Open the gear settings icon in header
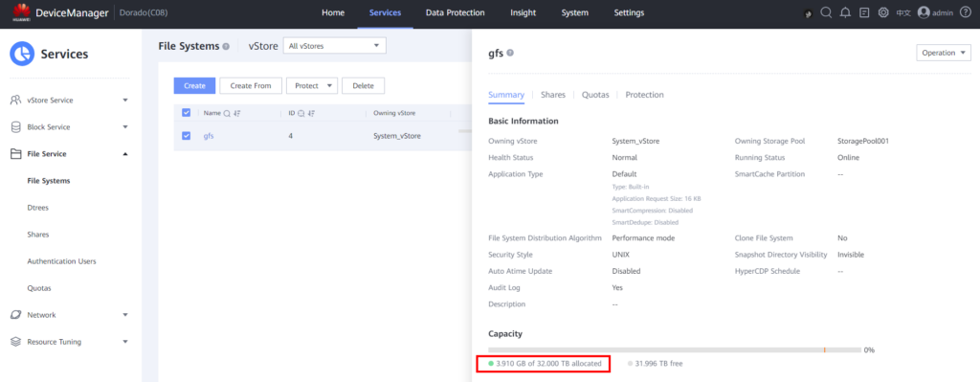Viewport: 980px width, 382px height. point(883,12)
